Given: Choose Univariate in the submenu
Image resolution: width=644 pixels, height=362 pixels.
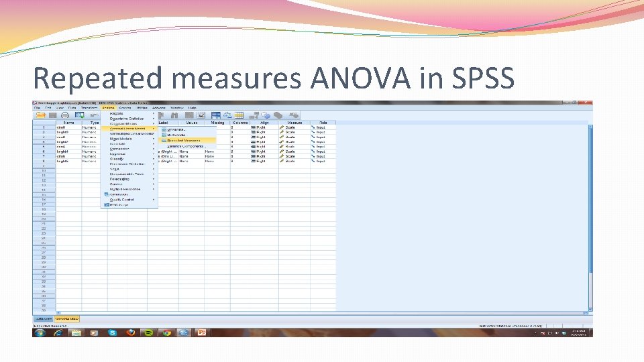Looking at the screenshot, I should [x=187, y=129].
